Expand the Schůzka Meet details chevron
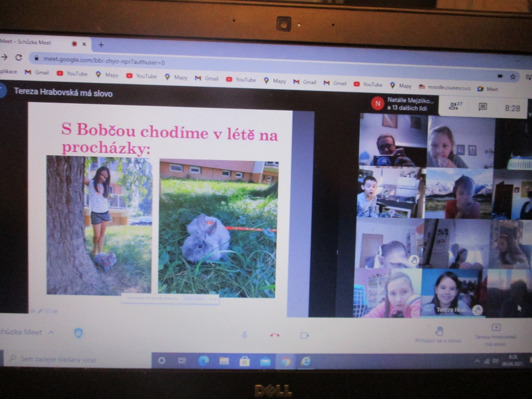Viewport: 532px width, 399px height. point(51,332)
